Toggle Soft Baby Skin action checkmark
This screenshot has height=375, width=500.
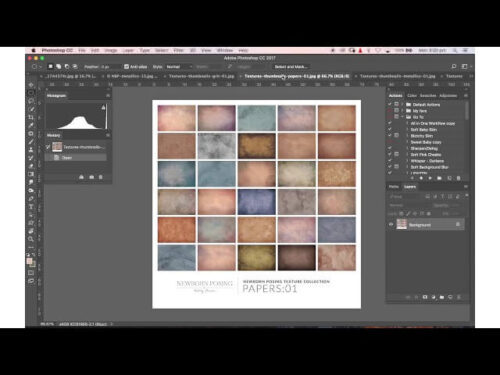390,129
